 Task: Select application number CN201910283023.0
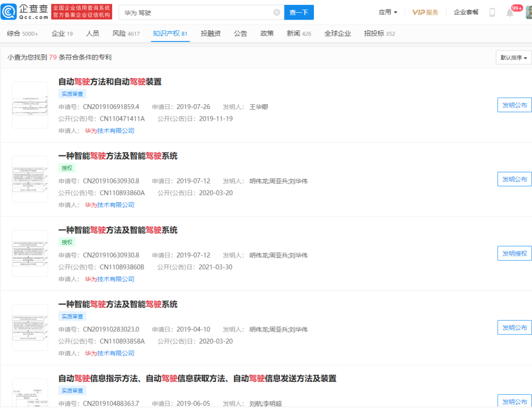pyautogui.click(x=111, y=329)
